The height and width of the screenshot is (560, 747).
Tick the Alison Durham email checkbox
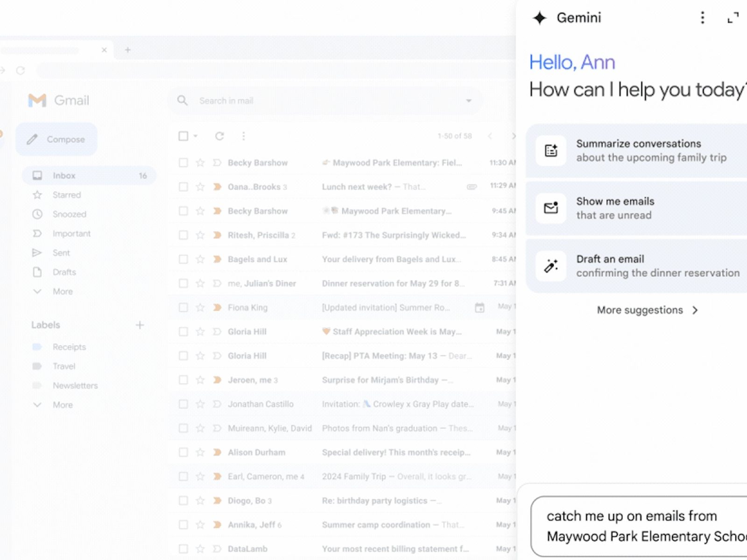click(183, 452)
